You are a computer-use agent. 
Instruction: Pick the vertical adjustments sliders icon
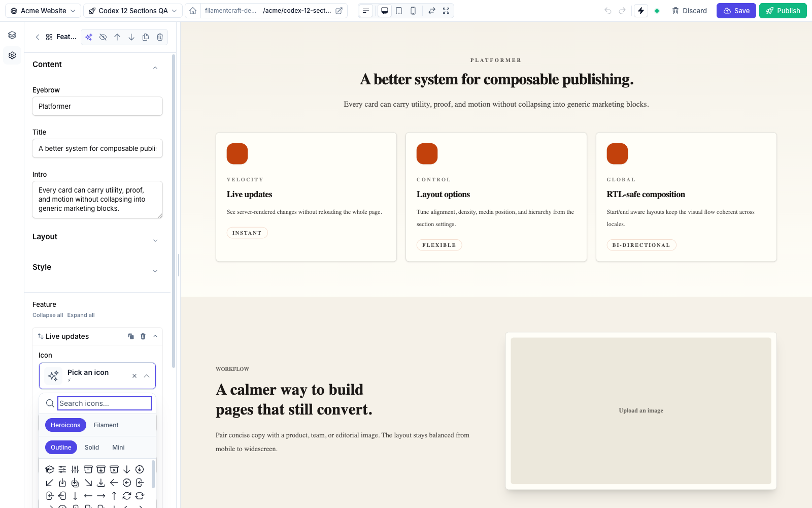click(x=75, y=469)
